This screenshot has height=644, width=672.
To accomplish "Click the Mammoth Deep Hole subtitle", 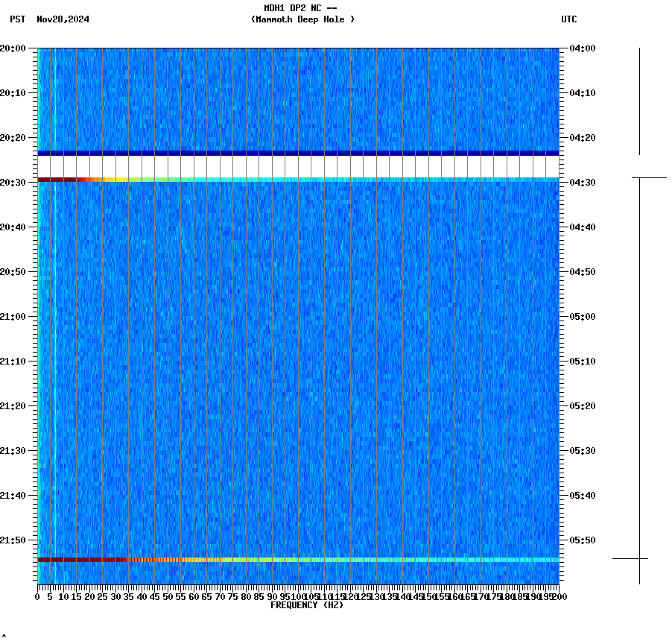I will click(302, 20).
